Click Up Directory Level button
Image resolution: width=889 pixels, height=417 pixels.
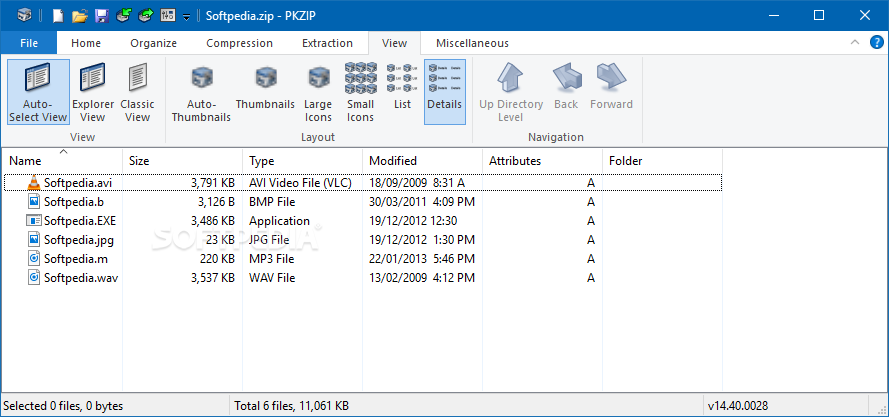pos(511,92)
